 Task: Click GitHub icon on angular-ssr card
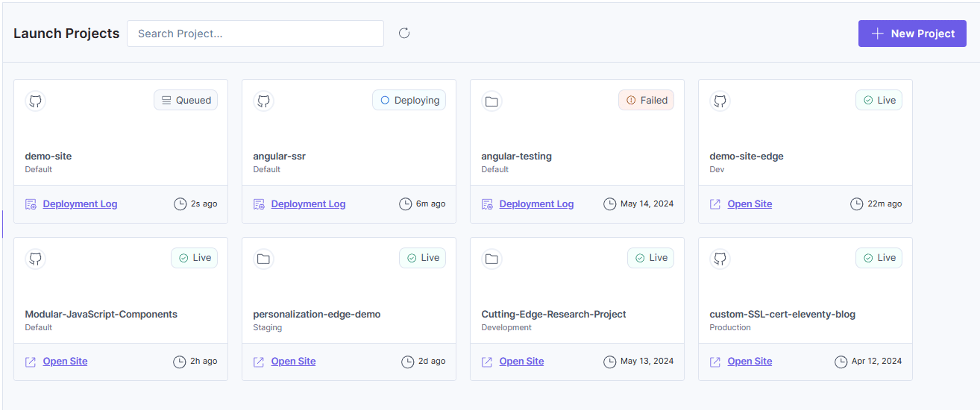pyautogui.click(x=264, y=101)
